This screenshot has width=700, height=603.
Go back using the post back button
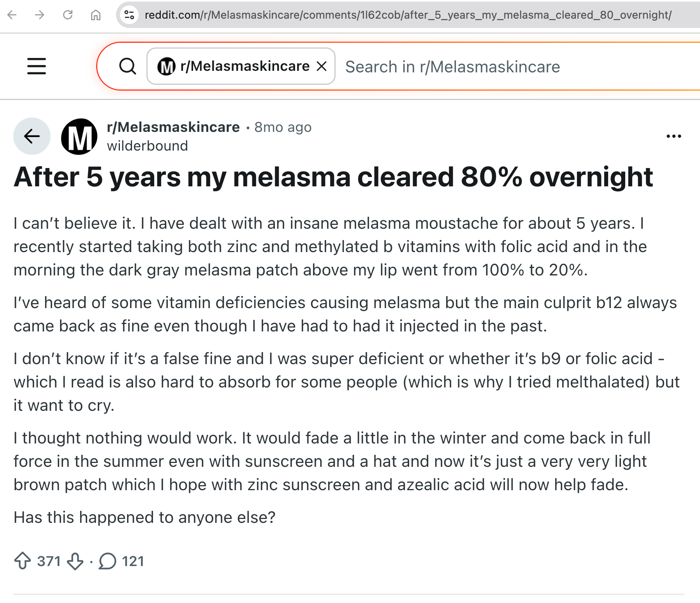(32, 136)
